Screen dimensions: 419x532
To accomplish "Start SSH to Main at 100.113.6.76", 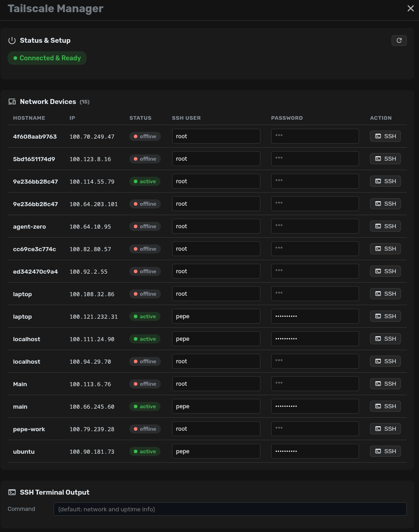I will pos(385,384).
